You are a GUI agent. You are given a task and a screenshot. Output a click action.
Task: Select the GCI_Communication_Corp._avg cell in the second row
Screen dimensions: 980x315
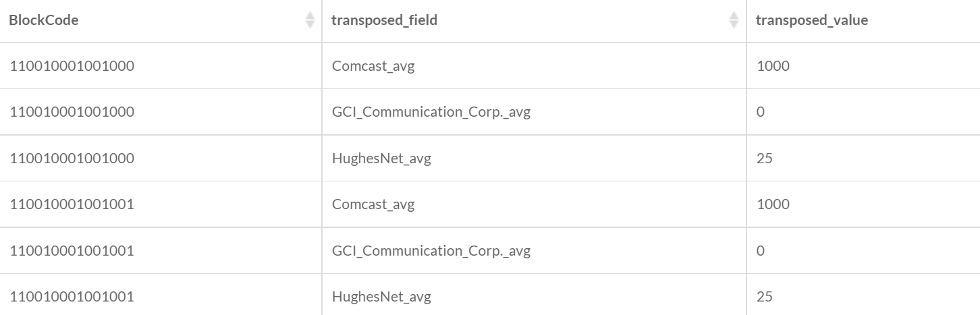coord(431,112)
